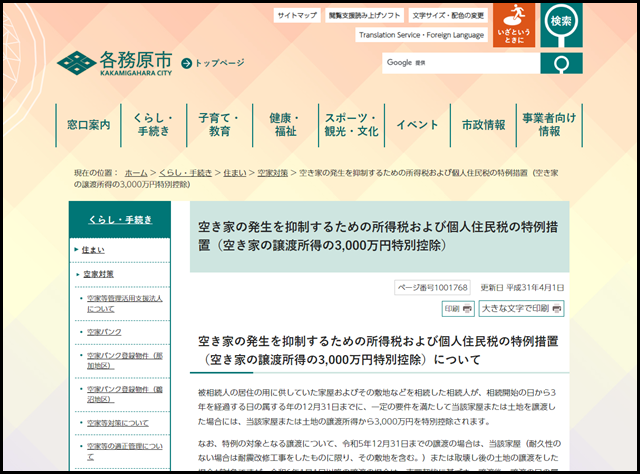This screenshot has height=474, width=640.
Task: Open 閲覧支援読み上げソフト
Action: coord(364,16)
